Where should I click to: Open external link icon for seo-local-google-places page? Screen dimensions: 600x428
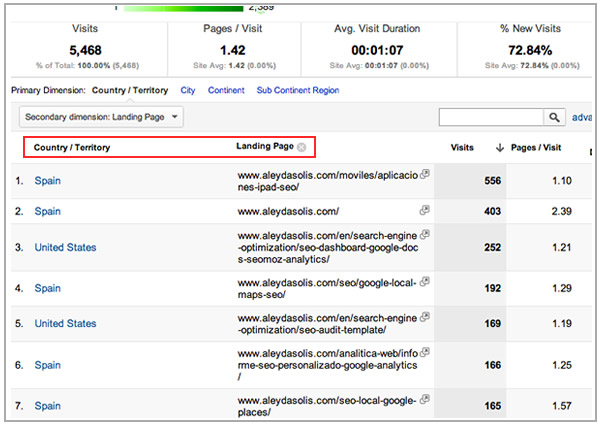click(x=425, y=400)
